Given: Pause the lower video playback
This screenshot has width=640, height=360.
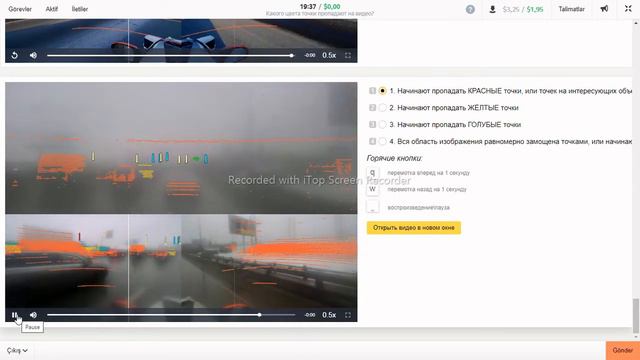Looking at the screenshot, I should (15, 315).
